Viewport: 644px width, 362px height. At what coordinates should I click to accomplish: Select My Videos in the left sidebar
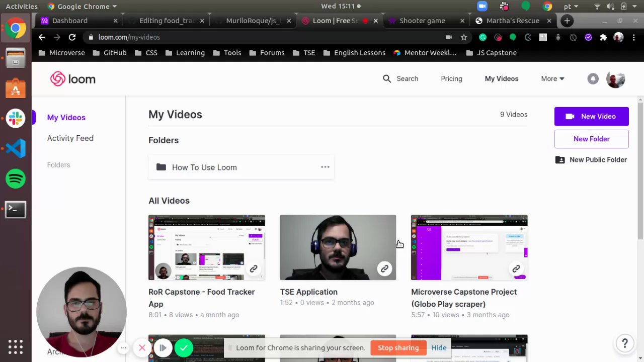66,117
